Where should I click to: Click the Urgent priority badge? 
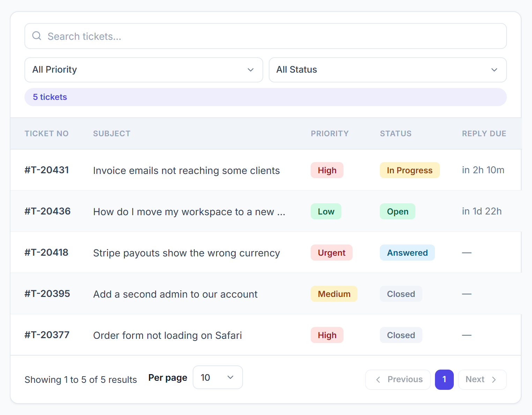click(x=332, y=253)
